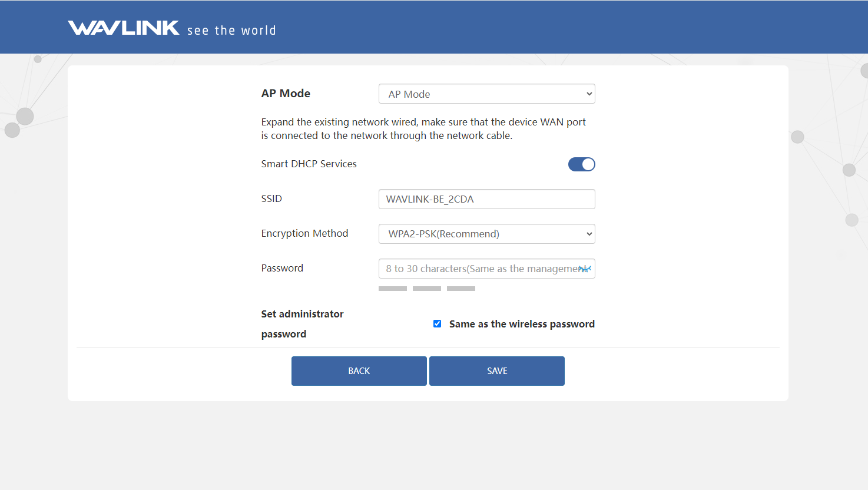Show the password with the eye icon
The height and width of the screenshot is (490, 868).
pos(585,269)
